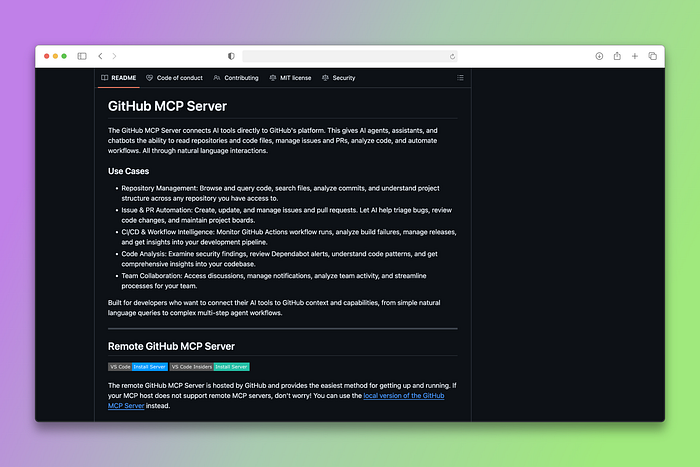
Task: Click the Repository Management bullet text
Action: pyautogui.click(x=280, y=193)
